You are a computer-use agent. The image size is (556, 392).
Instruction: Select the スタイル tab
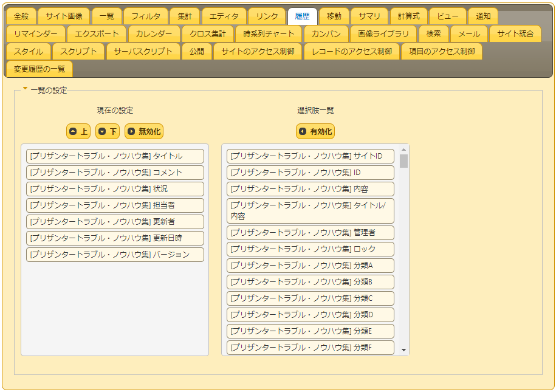coord(29,52)
